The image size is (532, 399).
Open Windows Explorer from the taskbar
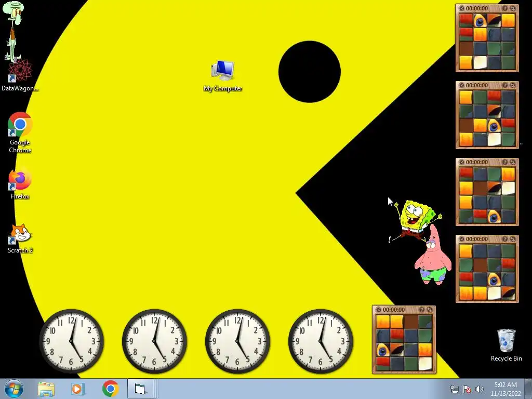[46, 389]
